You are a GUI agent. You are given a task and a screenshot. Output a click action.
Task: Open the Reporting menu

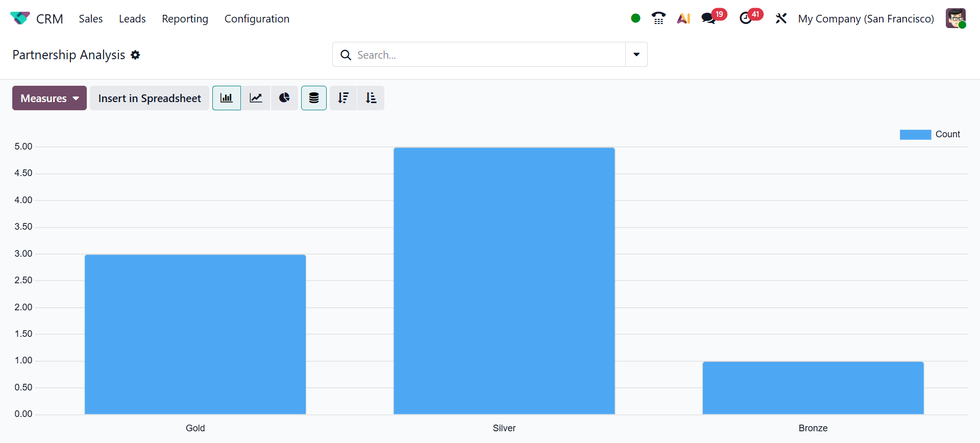(x=185, y=18)
